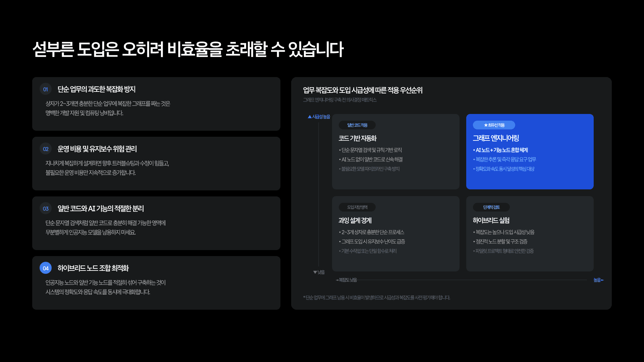This screenshot has height=362, width=644.
Task: Click the footnote starting '*단순 업무에 그래프 남용 시'
Action: [x=377, y=298]
